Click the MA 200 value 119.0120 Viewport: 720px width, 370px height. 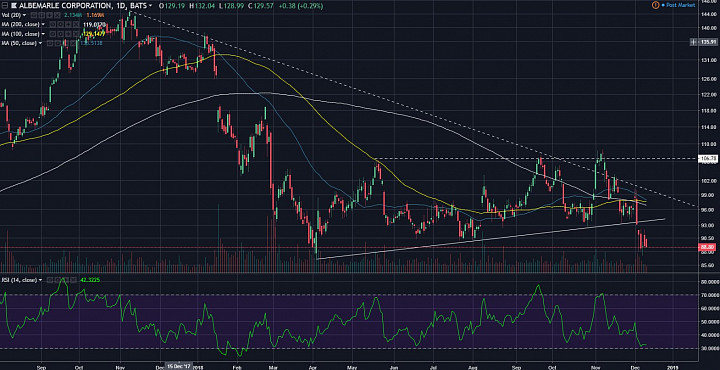click(95, 24)
